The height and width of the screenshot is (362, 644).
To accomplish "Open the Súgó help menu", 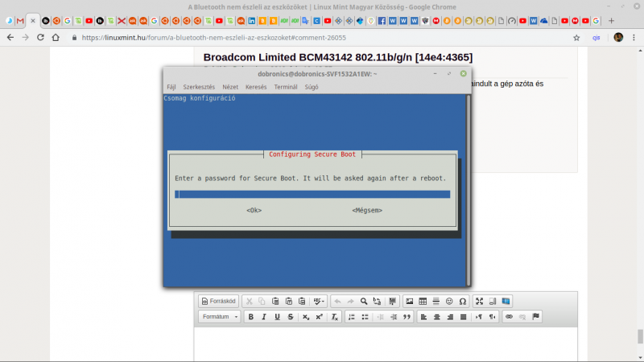I will (x=312, y=87).
